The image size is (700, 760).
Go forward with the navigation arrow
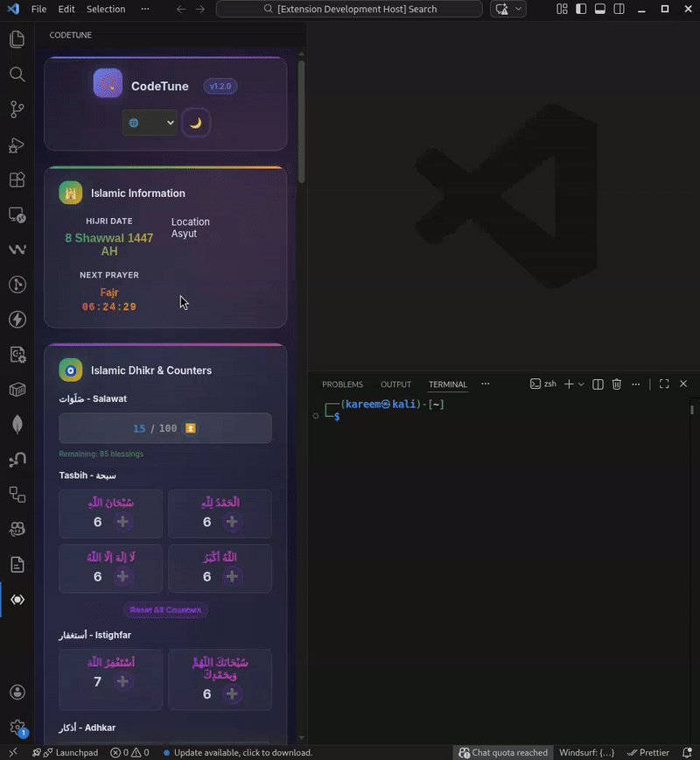coord(200,9)
